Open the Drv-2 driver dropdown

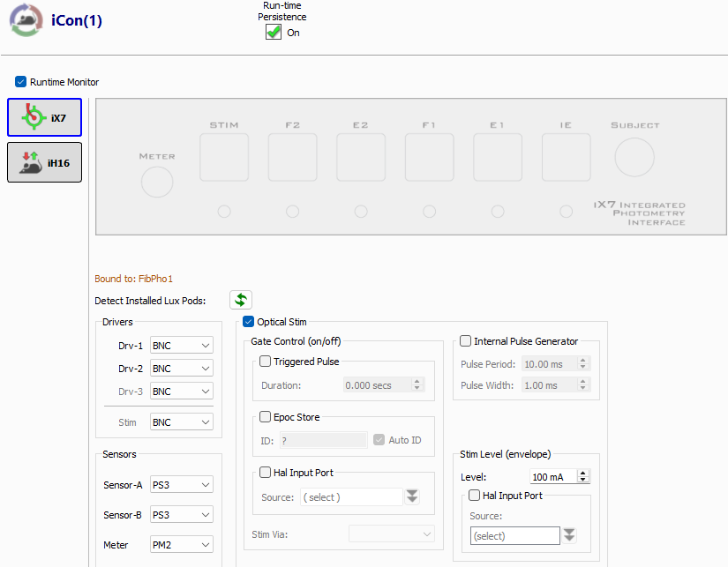pyautogui.click(x=182, y=368)
